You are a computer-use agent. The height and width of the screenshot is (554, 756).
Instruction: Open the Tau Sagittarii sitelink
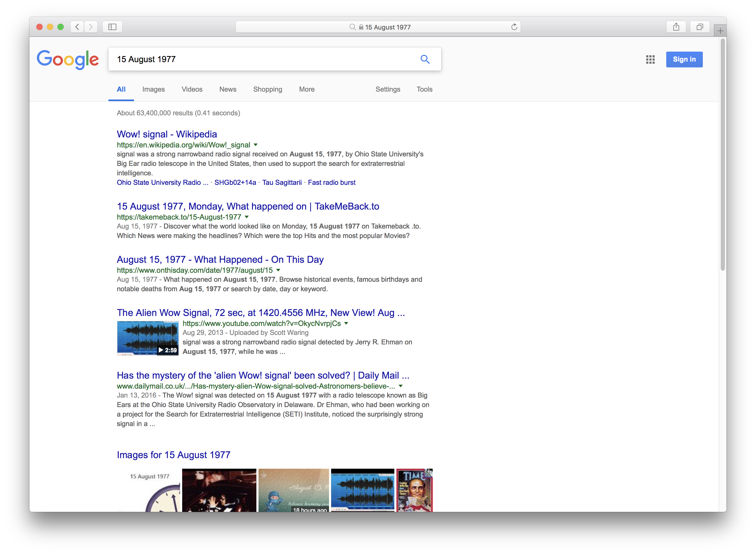282,182
